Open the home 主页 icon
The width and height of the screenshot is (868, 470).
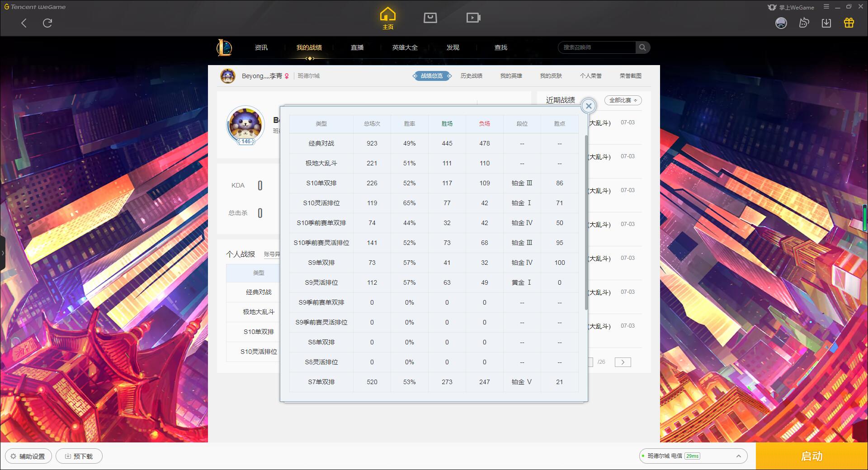pyautogui.click(x=388, y=18)
